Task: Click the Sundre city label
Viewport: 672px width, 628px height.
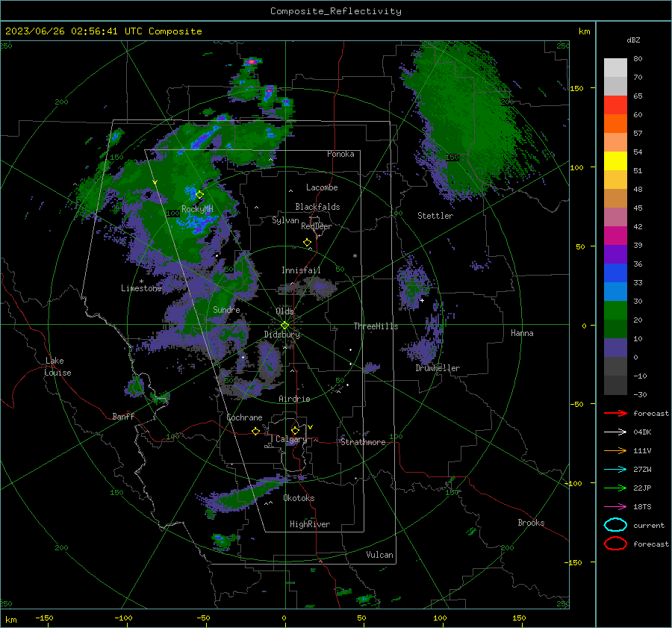Action: tap(226, 309)
